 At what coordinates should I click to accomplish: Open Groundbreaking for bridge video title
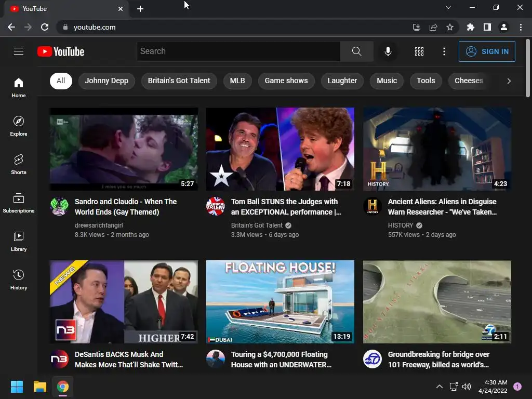[x=438, y=360]
